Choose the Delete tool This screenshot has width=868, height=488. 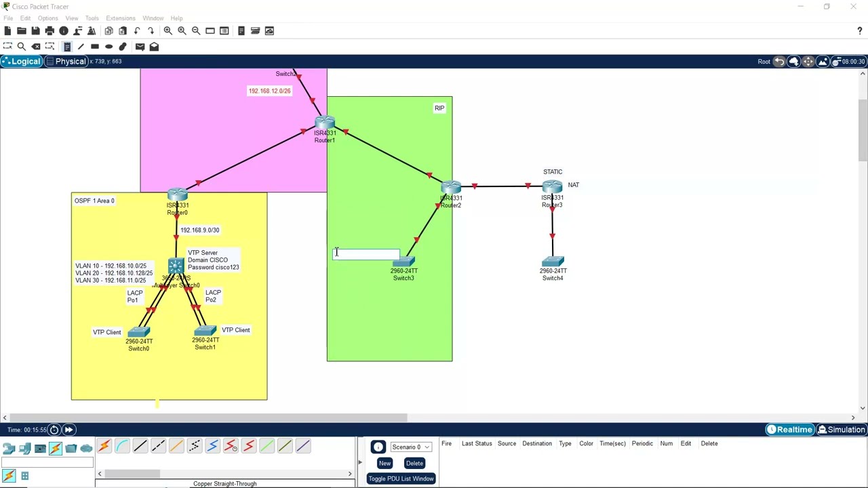tap(35, 46)
